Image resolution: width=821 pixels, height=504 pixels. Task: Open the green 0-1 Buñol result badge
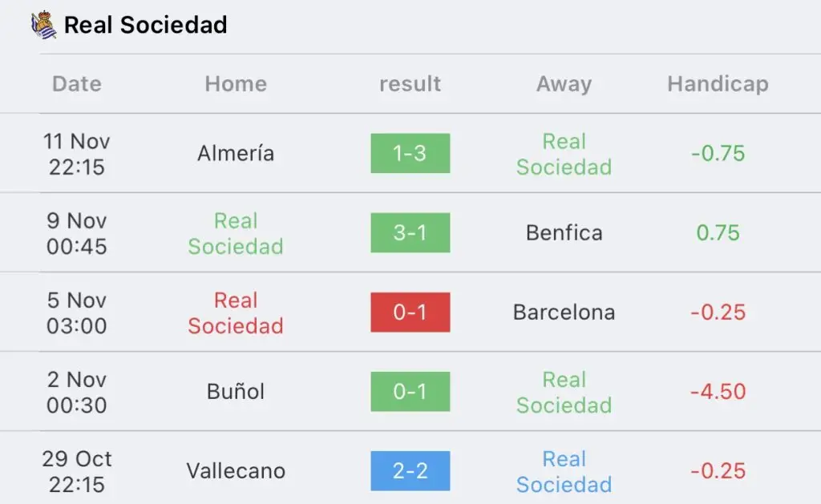(410, 392)
